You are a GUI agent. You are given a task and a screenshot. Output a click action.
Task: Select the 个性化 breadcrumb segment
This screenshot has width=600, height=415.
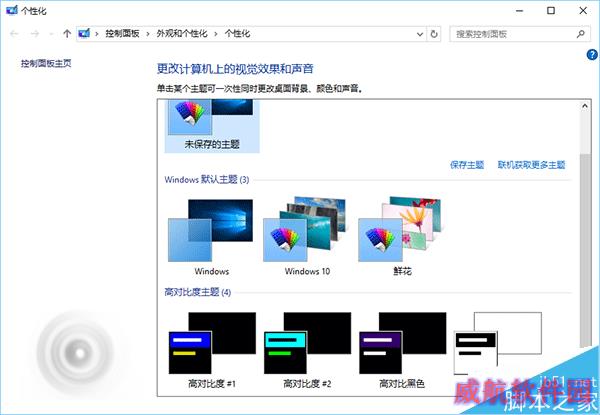237,34
